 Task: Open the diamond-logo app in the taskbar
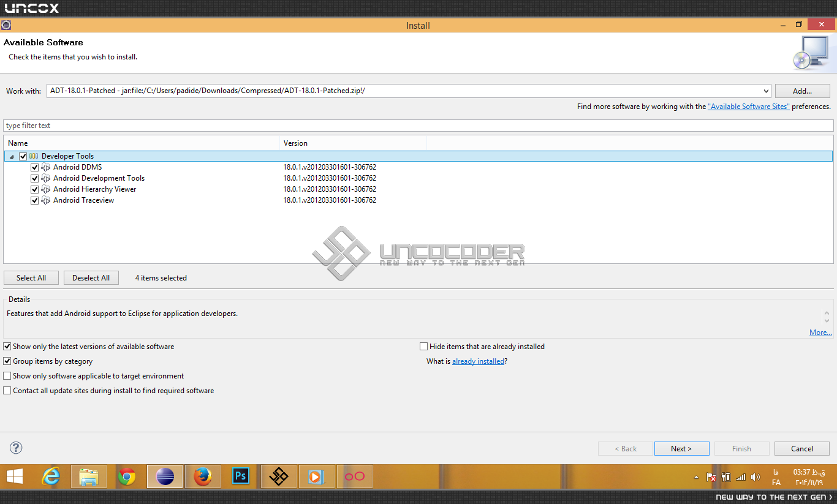279,476
